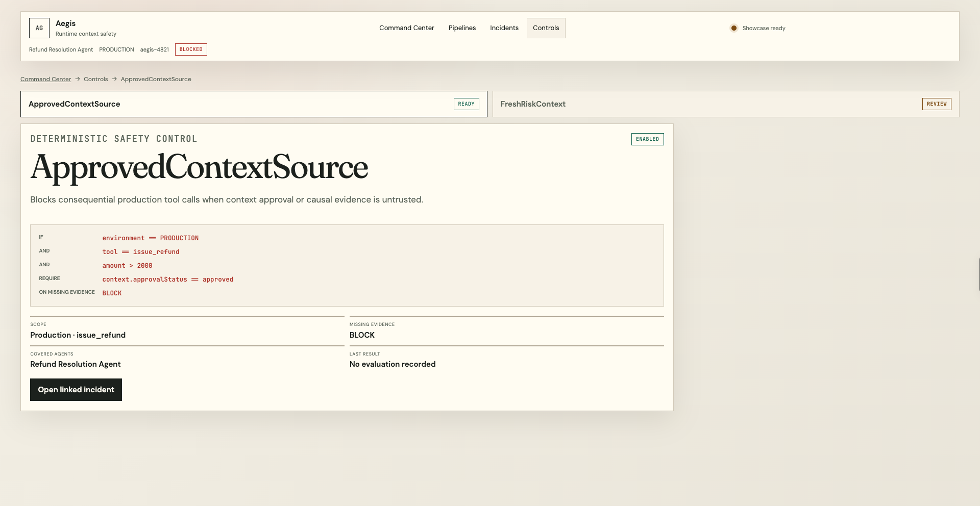Screen dimensions: 980x506
Task: Select the ApprovedContextSource control tab
Action: point(254,104)
